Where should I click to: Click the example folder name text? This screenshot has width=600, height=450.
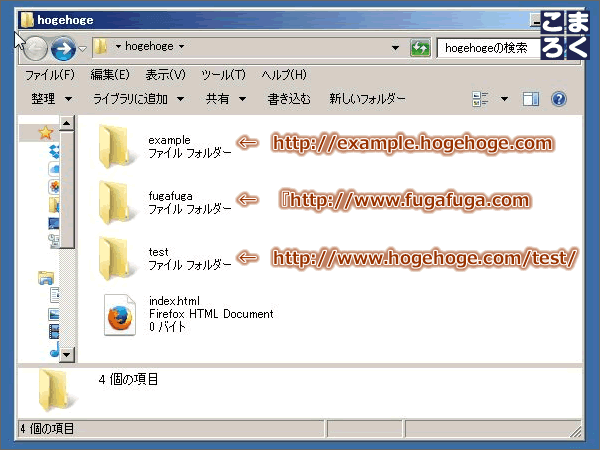tap(169, 140)
